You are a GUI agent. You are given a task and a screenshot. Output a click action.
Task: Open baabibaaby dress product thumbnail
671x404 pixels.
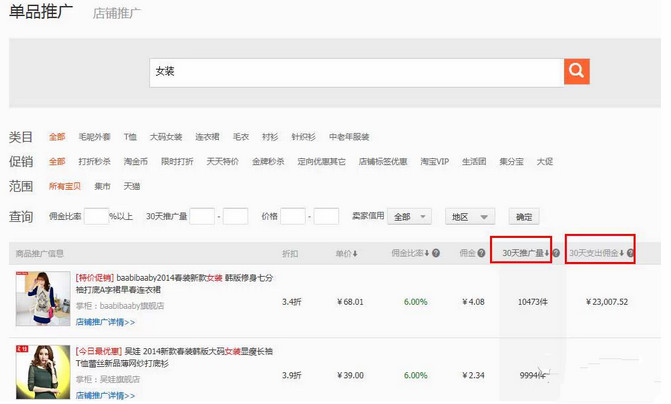point(42,299)
